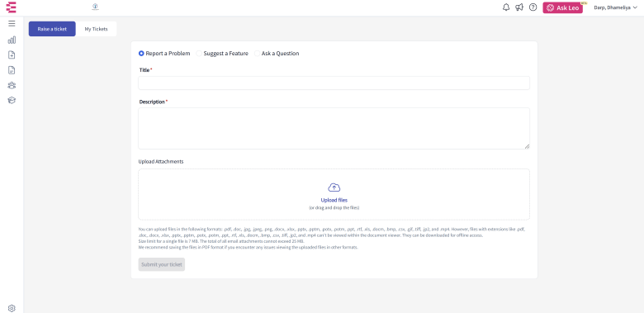
Task: Click the Submit your ticket button
Action: pyautogui.click(x=161, y=264)
